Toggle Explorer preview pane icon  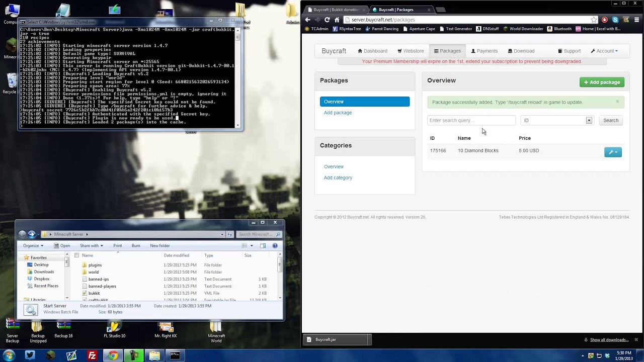[263, 246]
